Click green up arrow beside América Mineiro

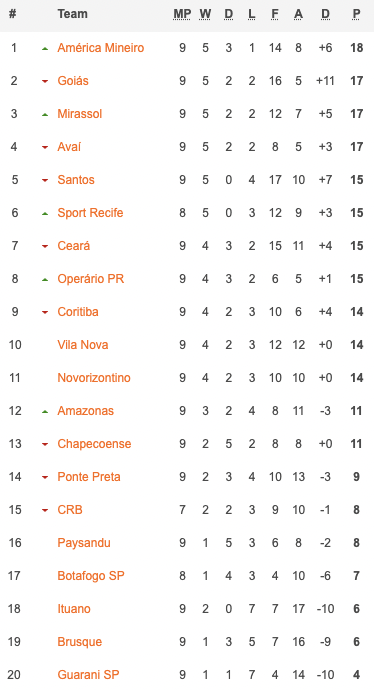44,48
